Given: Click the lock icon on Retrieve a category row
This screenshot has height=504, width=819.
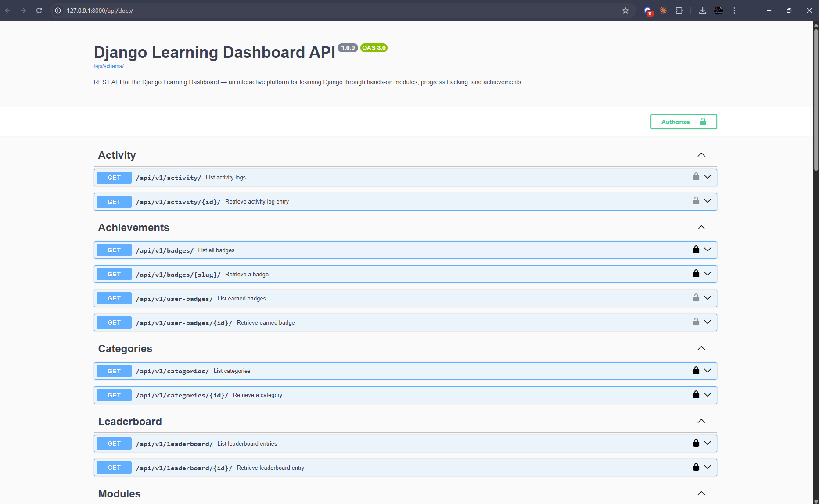Looking at the screenshot, I should point(696,395).
